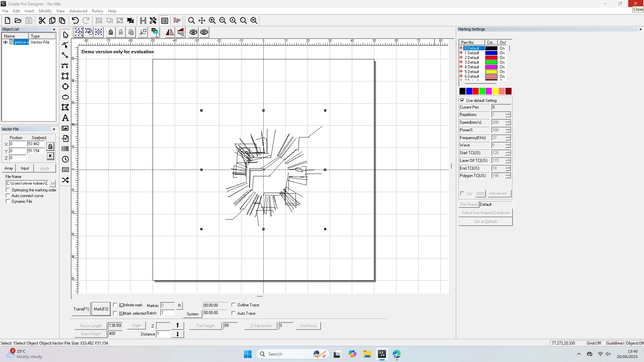Viewport: 644px width, 362px height.
Task: Select the Text tool in the left toolbar
Action: coord(65,118)
